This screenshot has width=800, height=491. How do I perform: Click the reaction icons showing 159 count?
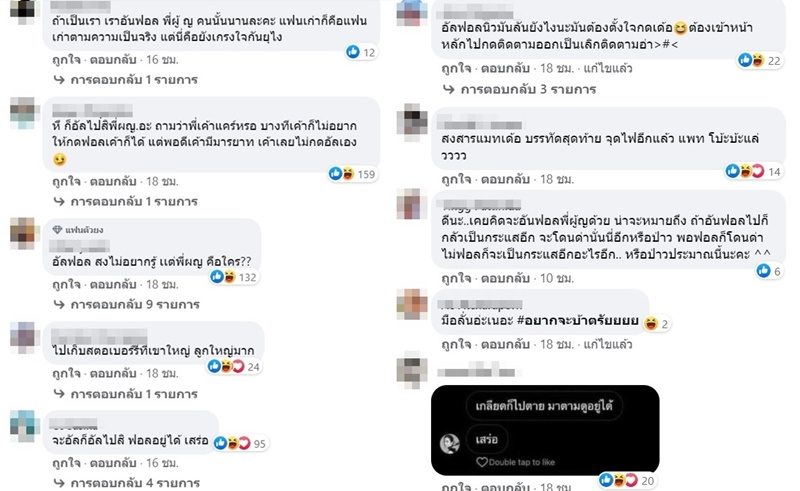[x=352, y=174]
